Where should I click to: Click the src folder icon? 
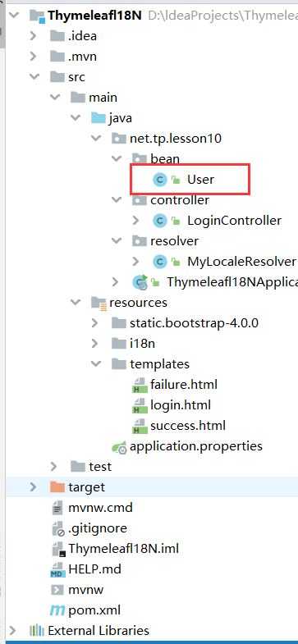(x=57, y=77)
